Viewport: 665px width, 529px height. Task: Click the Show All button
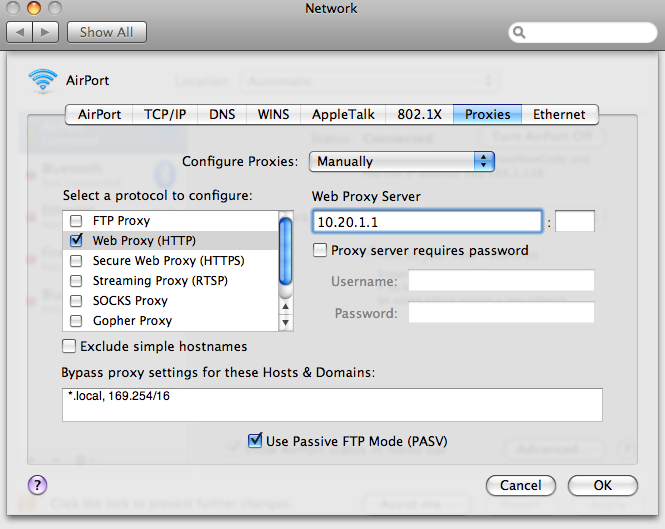(106, 32)
